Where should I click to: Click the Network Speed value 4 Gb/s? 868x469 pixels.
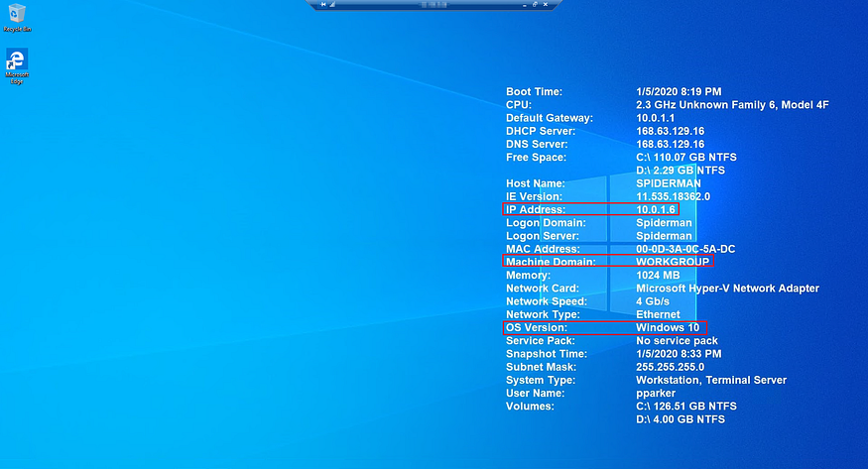(x=653, y=301)
